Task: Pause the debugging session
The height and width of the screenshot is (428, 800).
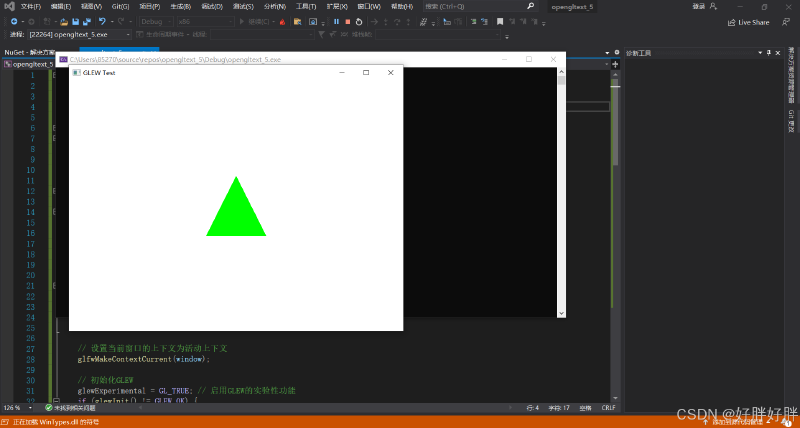Action: (x=336, y=22)
